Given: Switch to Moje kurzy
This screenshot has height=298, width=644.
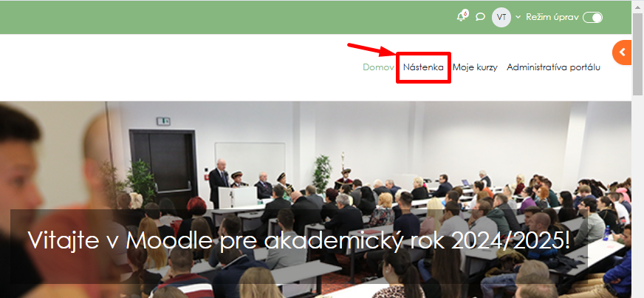Looking at the screenshot, I should tap(475, 67).
